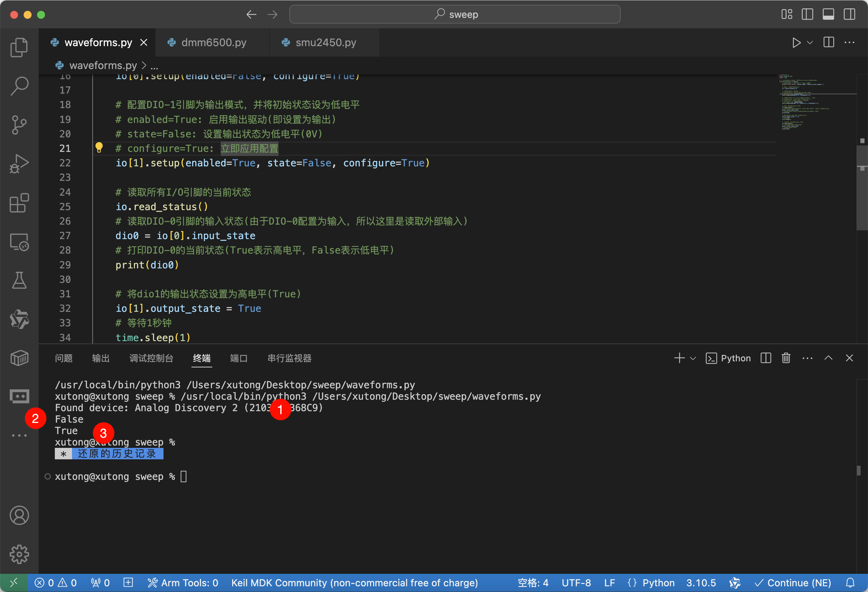Open the Explorer view in activity bar
Viewport: 868px width, 592px height.
pyautogui.click(x=19, y=47)
